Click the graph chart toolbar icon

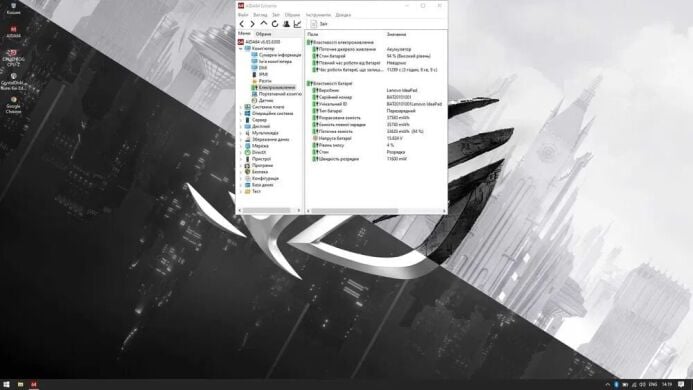[x=297, y=24]
